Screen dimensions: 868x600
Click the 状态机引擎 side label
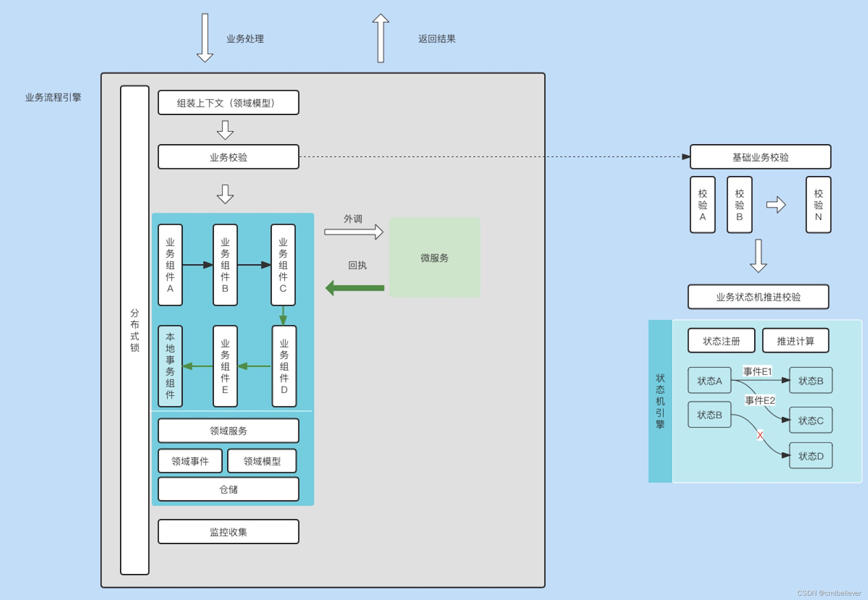coord(660,401)
